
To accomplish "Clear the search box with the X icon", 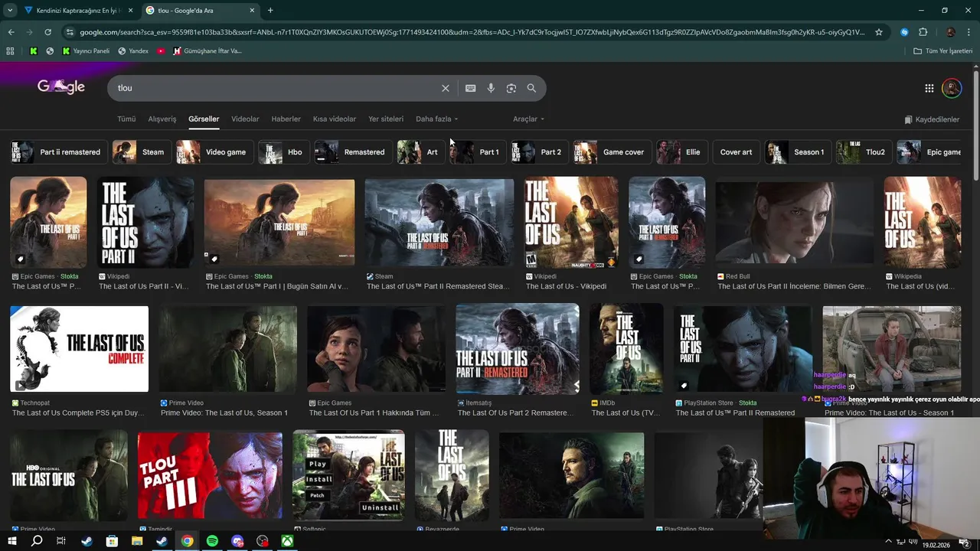I will 446,88.
